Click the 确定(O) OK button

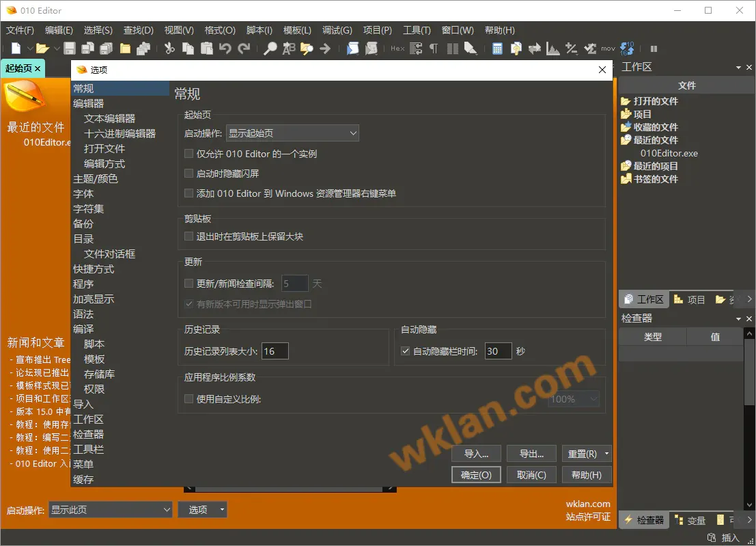click(x=476, y=475)
